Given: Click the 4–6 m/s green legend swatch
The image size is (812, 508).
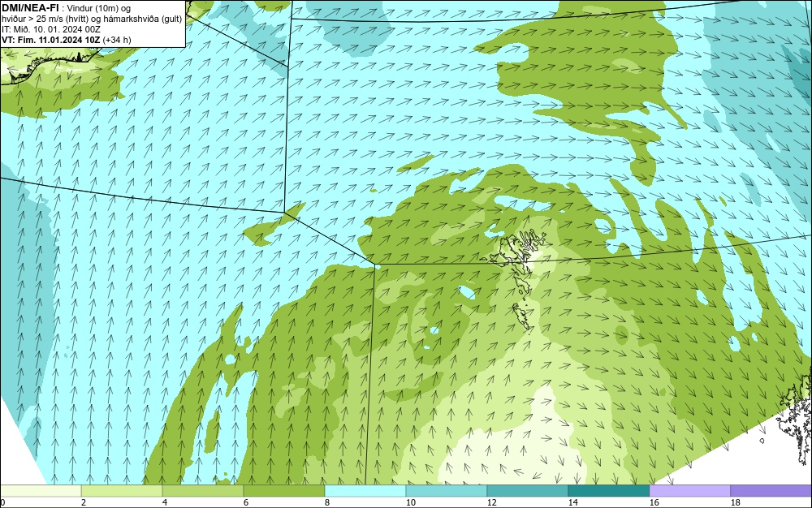Looking at the screenshot, I should (x=203, y=491).
